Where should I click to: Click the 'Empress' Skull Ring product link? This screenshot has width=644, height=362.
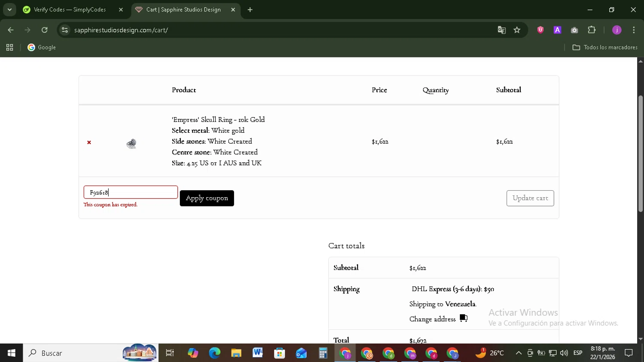click(x=218, y=120)
